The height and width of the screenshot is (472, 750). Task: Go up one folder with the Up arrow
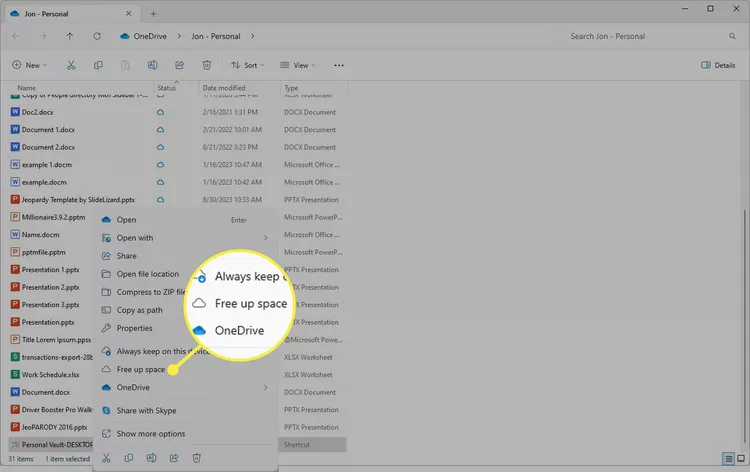[x=69, y=36]
